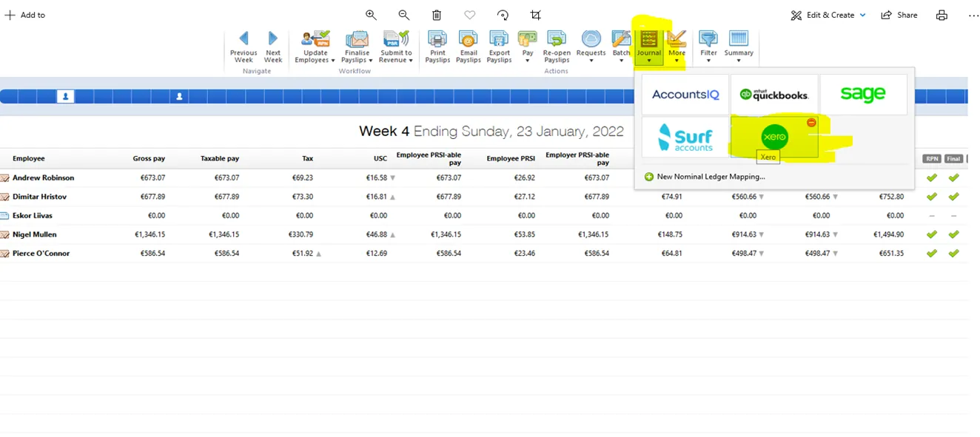Click the Final column badge
Screen dimensions: 980x437
click(953, 158)
